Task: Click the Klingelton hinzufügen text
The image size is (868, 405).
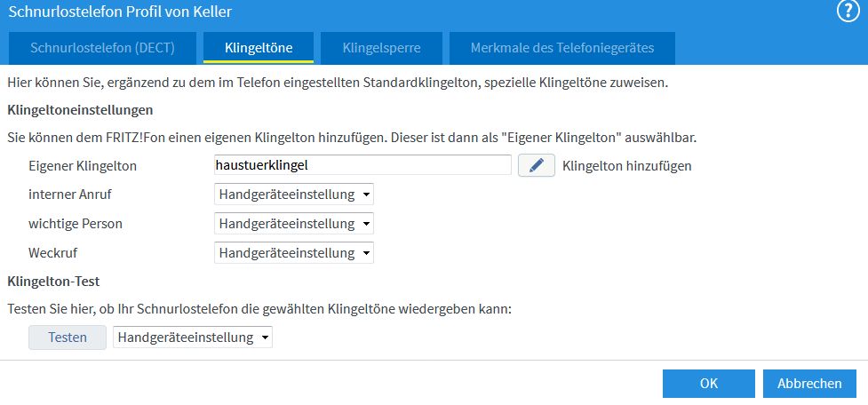Action: click(626, 165)
